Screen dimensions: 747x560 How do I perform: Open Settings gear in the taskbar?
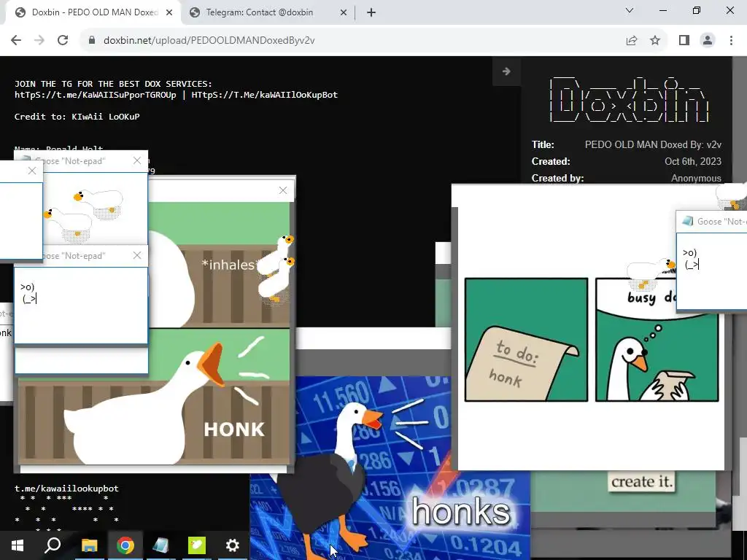[x=232, y=545]
